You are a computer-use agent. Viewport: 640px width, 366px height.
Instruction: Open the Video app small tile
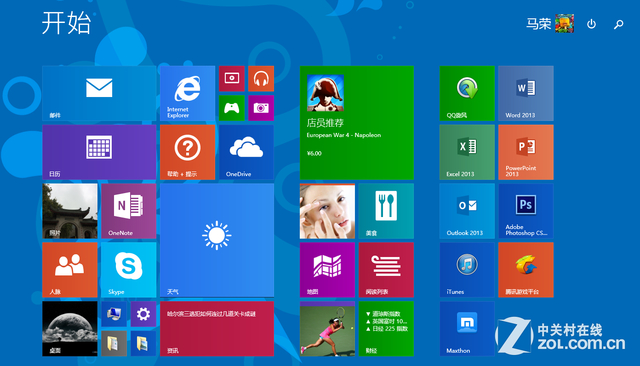(231, 79)
